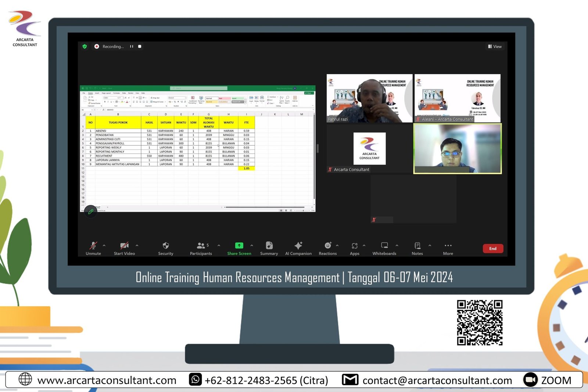Click the Excel horizontal scrollbar
Viewport: 588px width, 392px height.
pyautogui.click(x=265, y=207)
